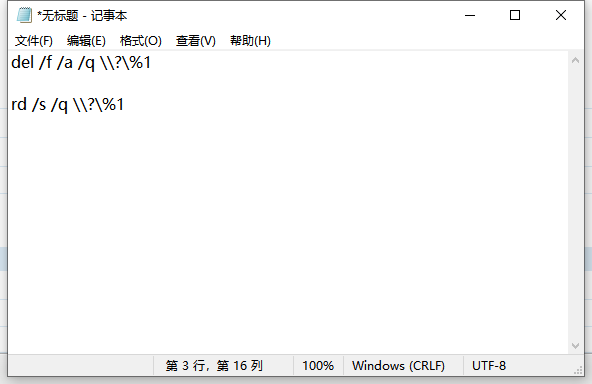Click the UTF-8 encoding status entry

(489, 365)
